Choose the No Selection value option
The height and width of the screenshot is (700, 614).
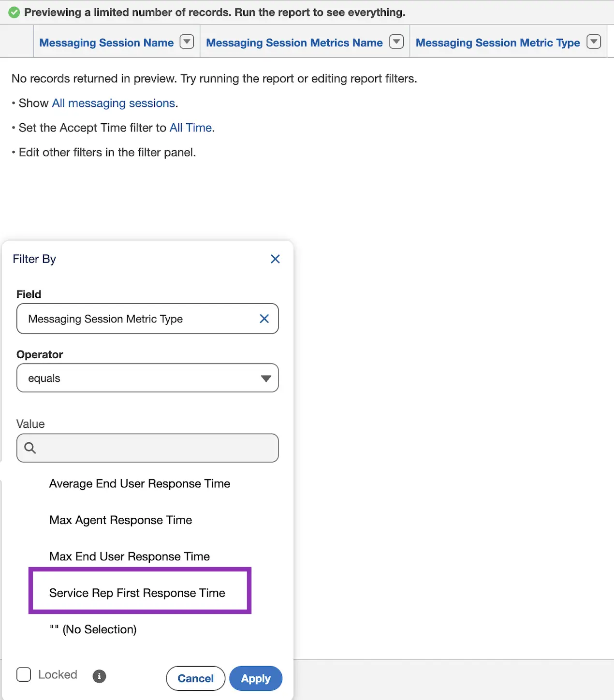coord(93,629)
